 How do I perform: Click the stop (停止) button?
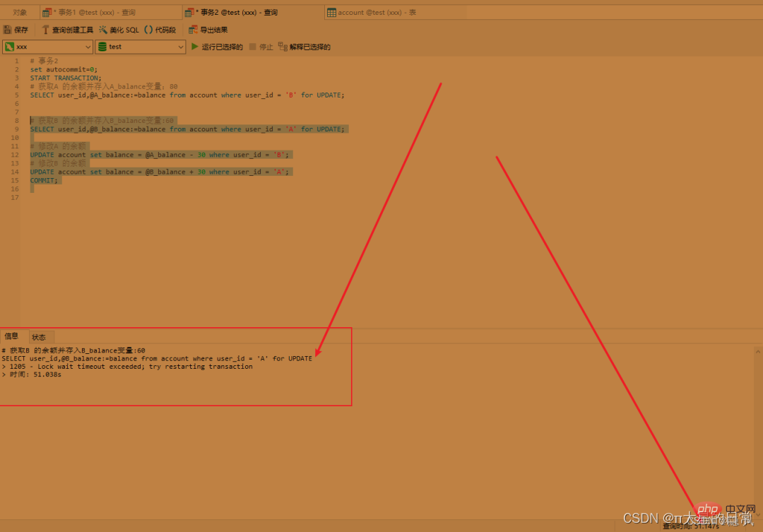pyautogui.click(x=261, y=47)
